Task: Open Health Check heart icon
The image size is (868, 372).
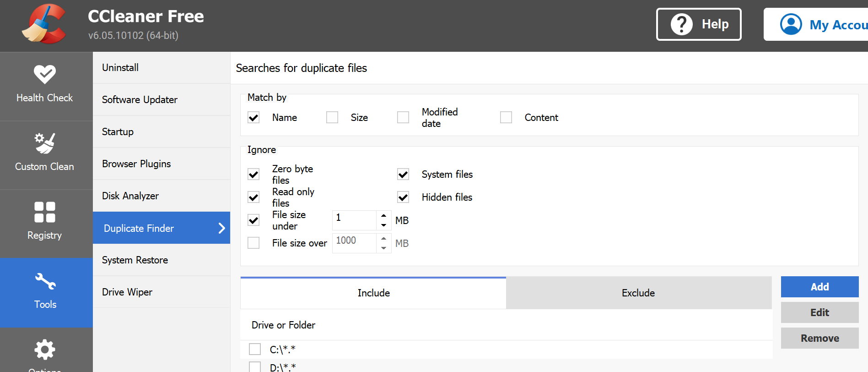Action: [45, 74]
